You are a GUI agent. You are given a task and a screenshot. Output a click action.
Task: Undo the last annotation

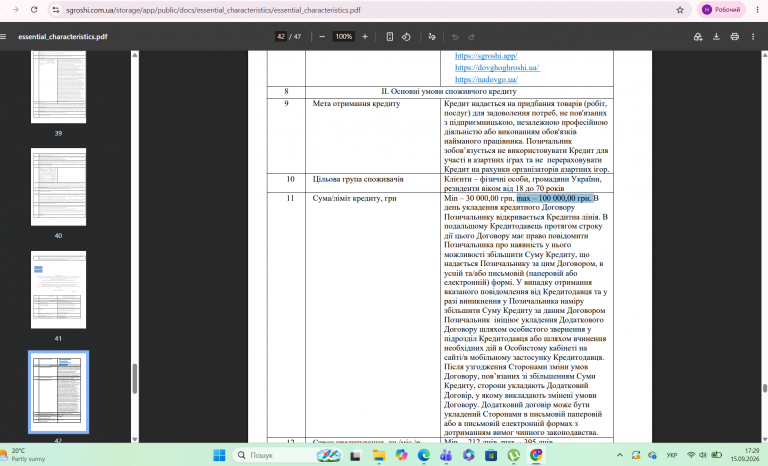455,37
